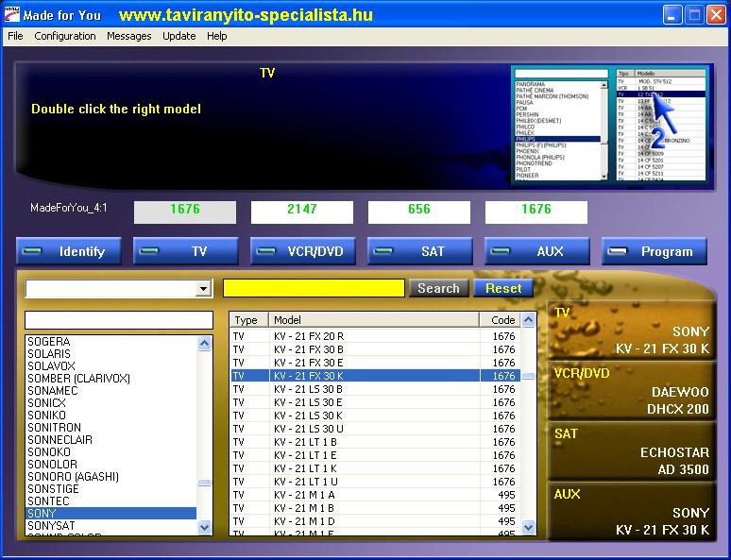Click the SAT ECHOSTAR AD 3500 panel
This screenshot has height=560, width=731.
click(x=631, y=451)
